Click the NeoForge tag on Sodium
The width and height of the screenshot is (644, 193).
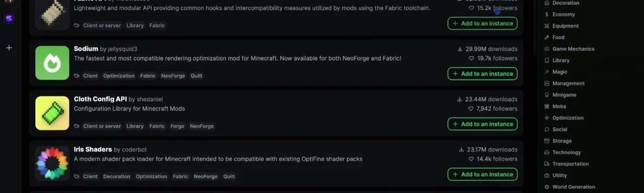click(x=173, y=76)
